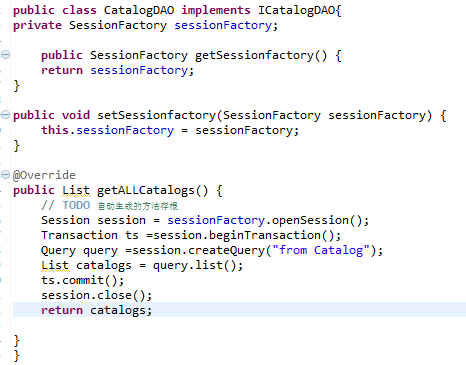
Task: Click the query.list() call
Action: [x=198, y=265]
